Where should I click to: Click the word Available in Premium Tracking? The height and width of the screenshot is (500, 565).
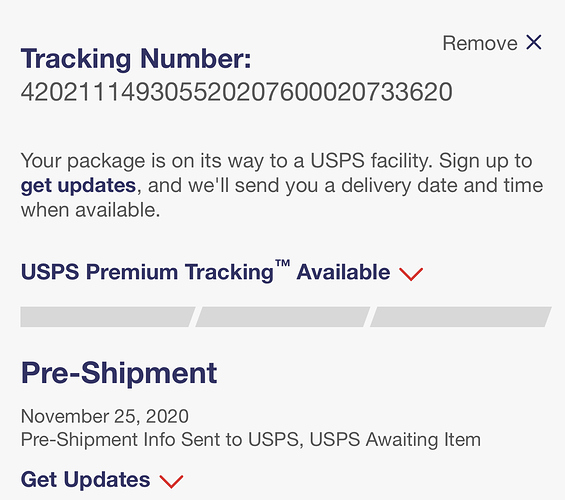tap(343, 272)
